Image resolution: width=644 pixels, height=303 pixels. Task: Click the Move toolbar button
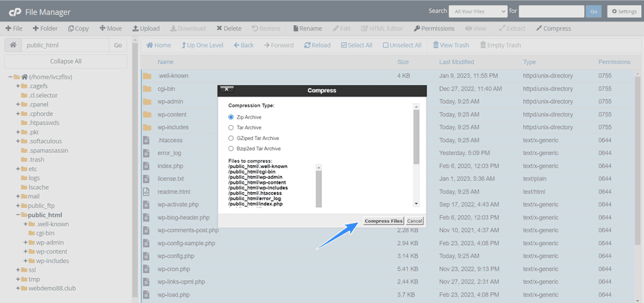(x=110, y=29)
